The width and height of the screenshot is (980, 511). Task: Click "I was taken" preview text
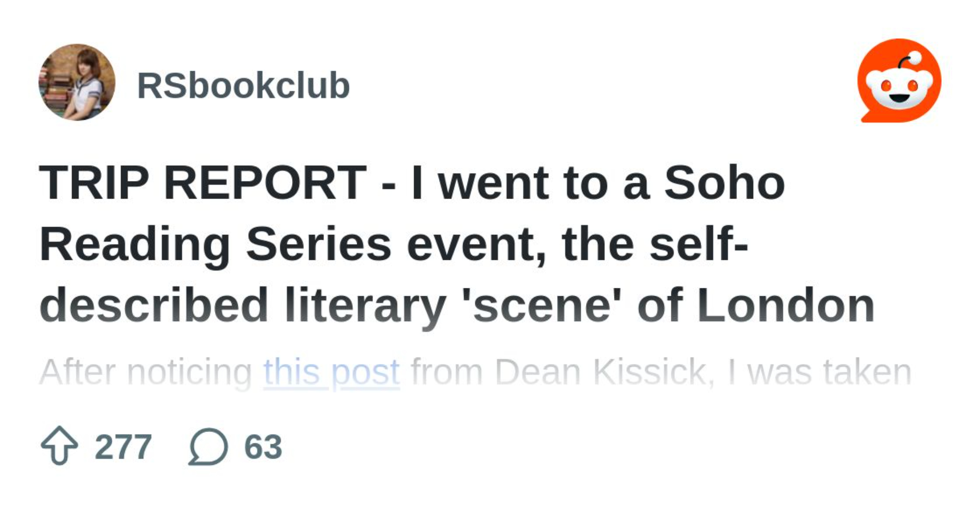click(819, 372)
